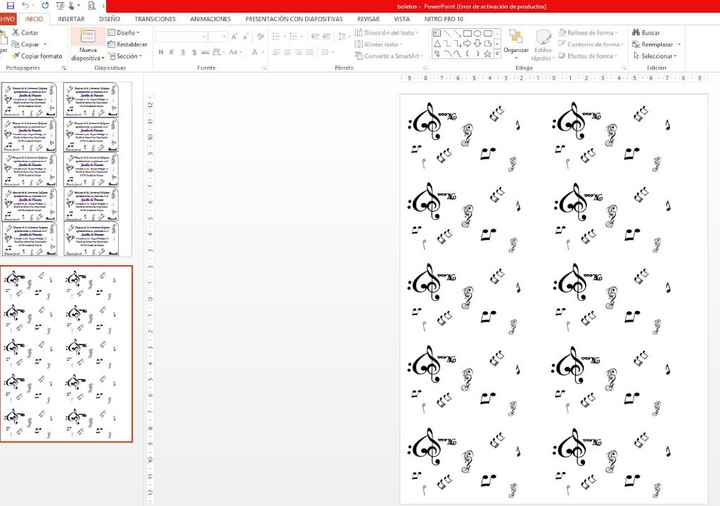This screenshot has width=720, height=506.
Task: Toggle bold (N) formatting
Action: [x=161, y=52]
